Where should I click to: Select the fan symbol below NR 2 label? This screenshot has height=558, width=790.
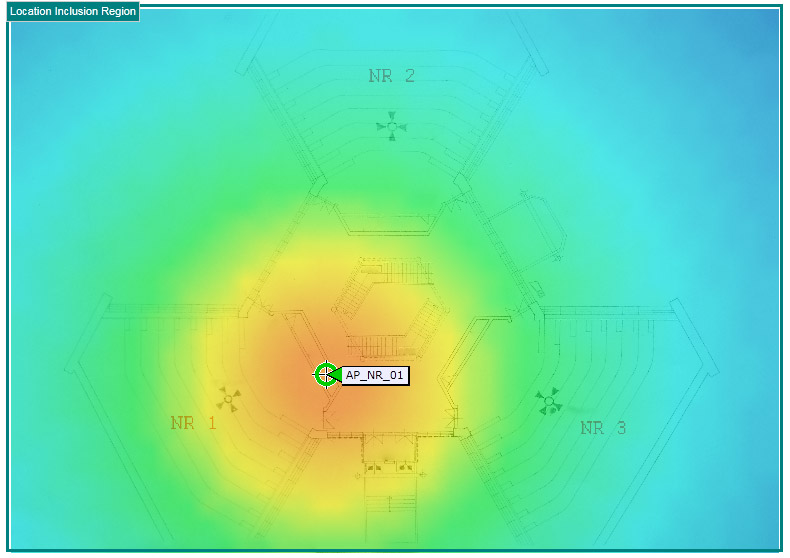392,126
